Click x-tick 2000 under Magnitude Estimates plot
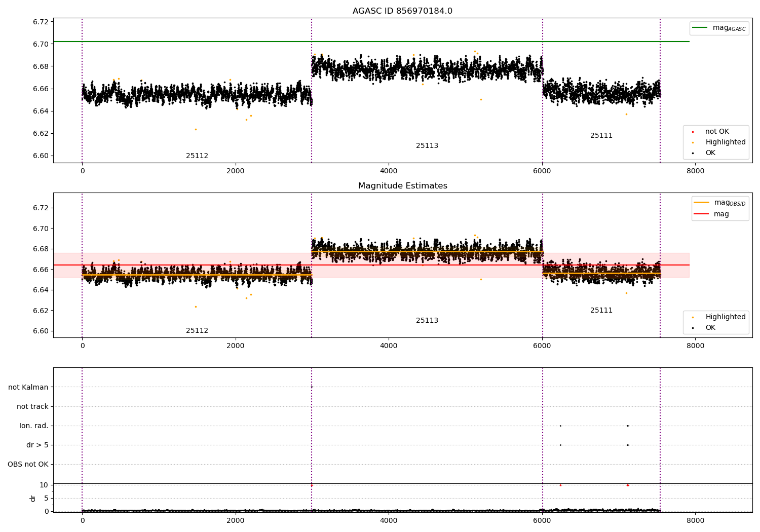The image size is (760, 532). [x=236, y=346]
